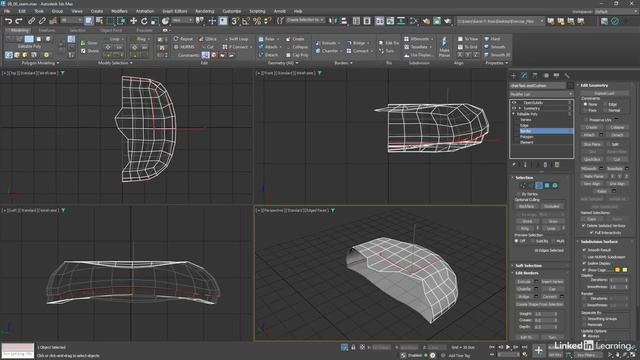Toggle the Angle Snap icon
This screenshot has height=360, width=640.
pos(246,20)
